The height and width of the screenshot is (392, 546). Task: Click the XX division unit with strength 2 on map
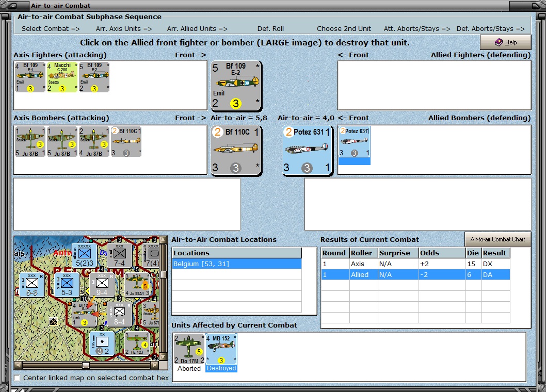102,344
